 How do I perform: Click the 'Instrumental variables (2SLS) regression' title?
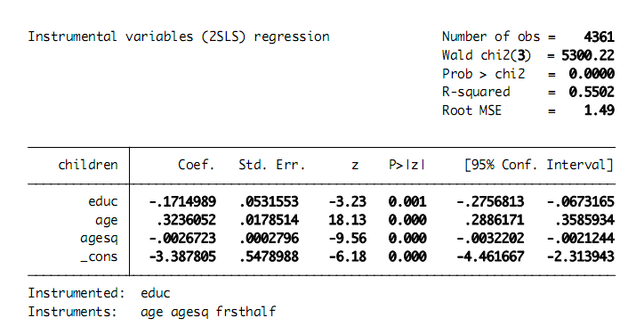pos(179,37)
